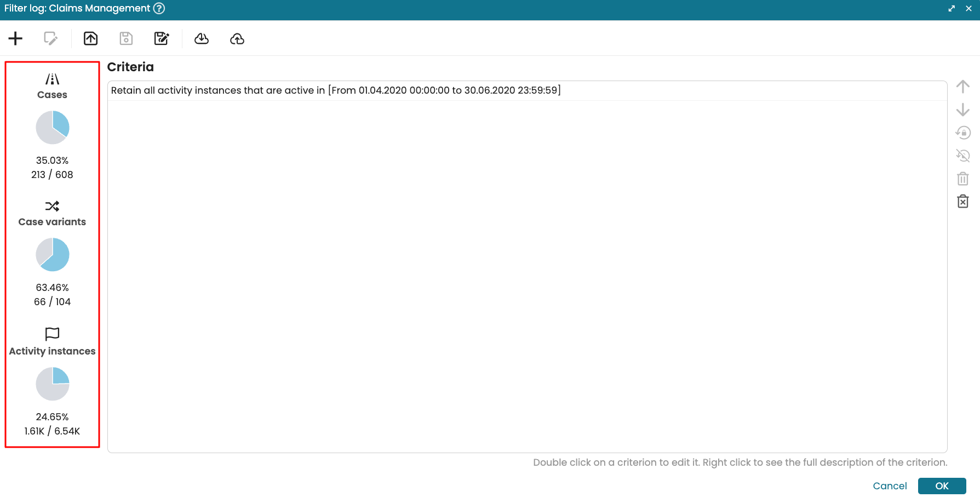980x503 pixels.
Task: Click the Activity instances pie chart
Action: click(x=53, y=384)
